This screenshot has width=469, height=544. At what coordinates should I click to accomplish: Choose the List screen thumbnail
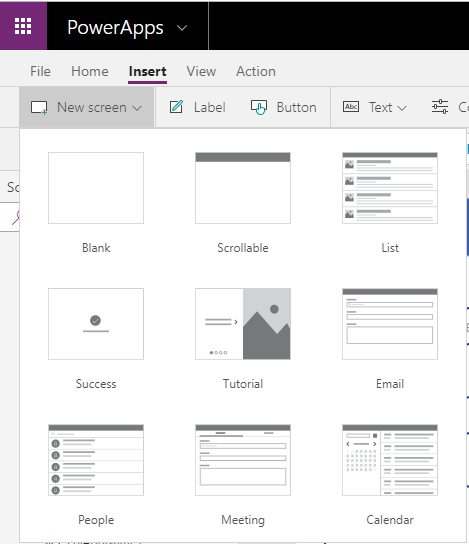point(390,188)
